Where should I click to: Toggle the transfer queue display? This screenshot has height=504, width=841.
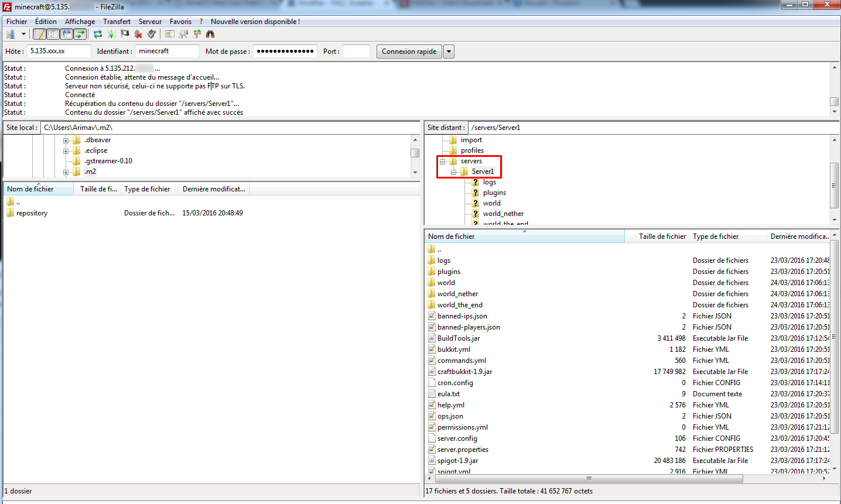coord(80,34)
